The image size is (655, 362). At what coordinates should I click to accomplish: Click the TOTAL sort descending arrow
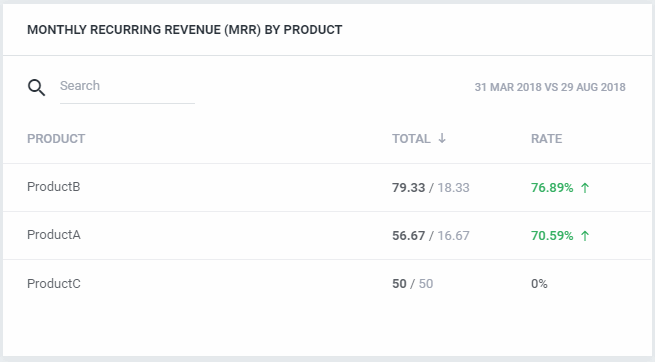442,138
